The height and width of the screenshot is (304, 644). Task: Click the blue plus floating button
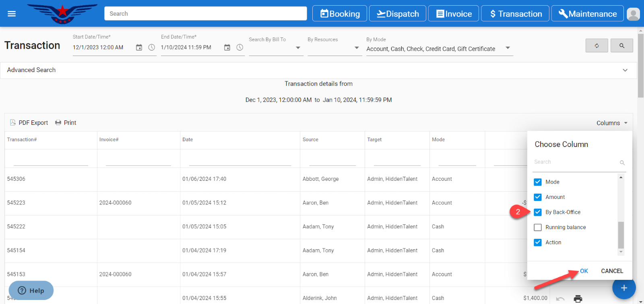click(x=624, y=288)
